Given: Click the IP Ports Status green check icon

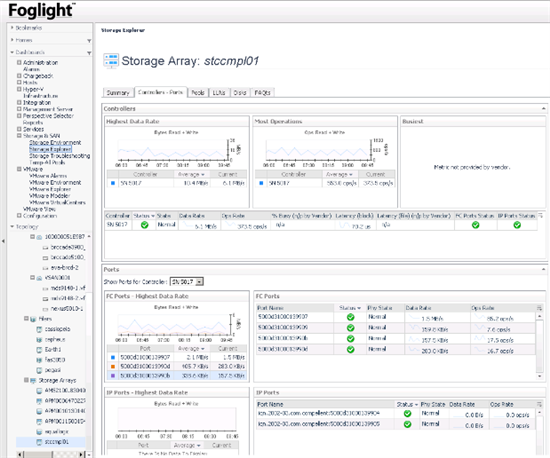Looking at the screenshot, I should (517, 225).
